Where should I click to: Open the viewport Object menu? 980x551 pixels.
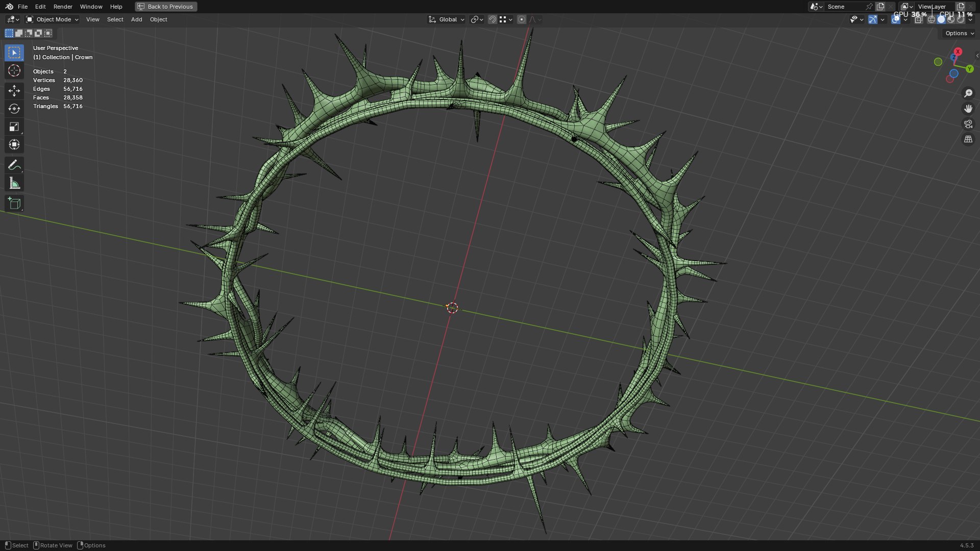(158, 19)
